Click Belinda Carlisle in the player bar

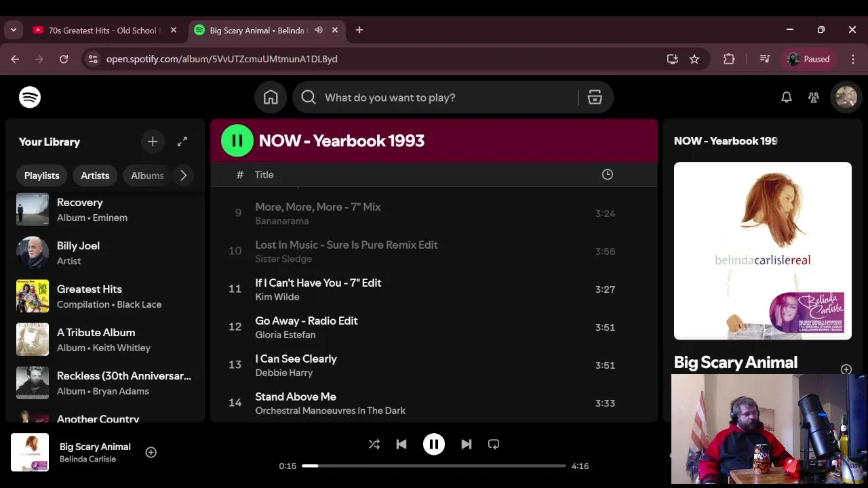click(x=87, y=459)
